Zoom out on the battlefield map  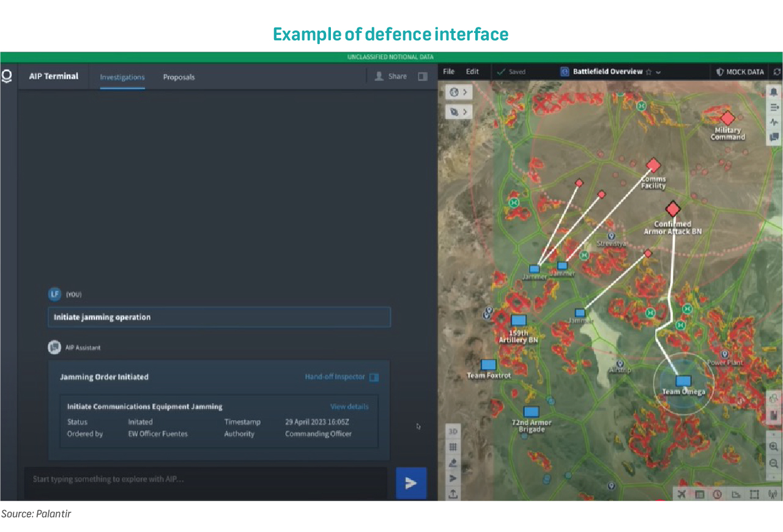pyautogui.click(x=774, y=464)
